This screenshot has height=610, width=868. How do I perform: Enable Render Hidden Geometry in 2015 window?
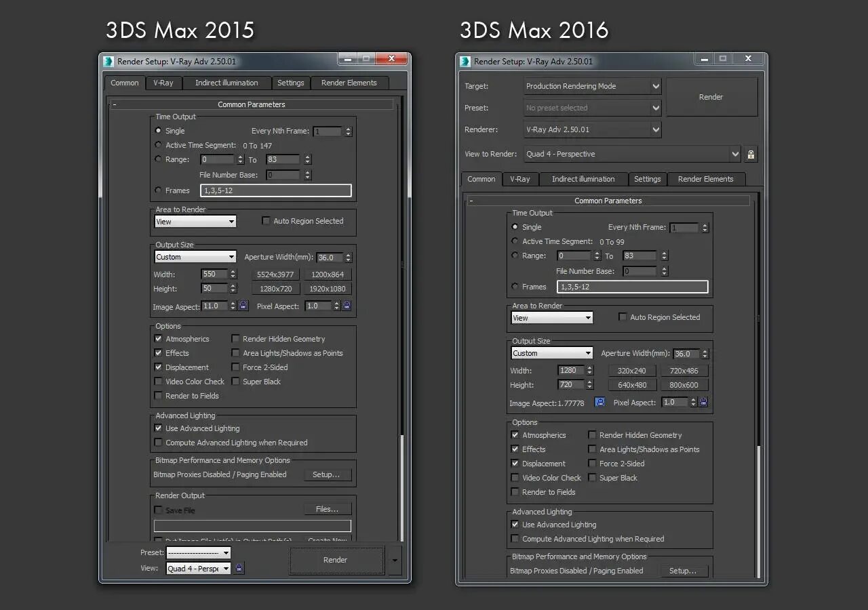[236, 339]
